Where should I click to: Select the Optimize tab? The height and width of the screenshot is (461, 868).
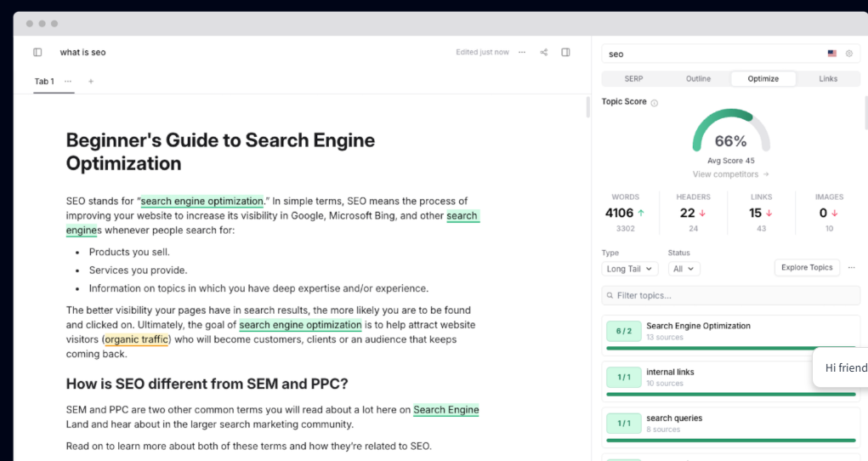pyautogui.click(x=763, y=79)
